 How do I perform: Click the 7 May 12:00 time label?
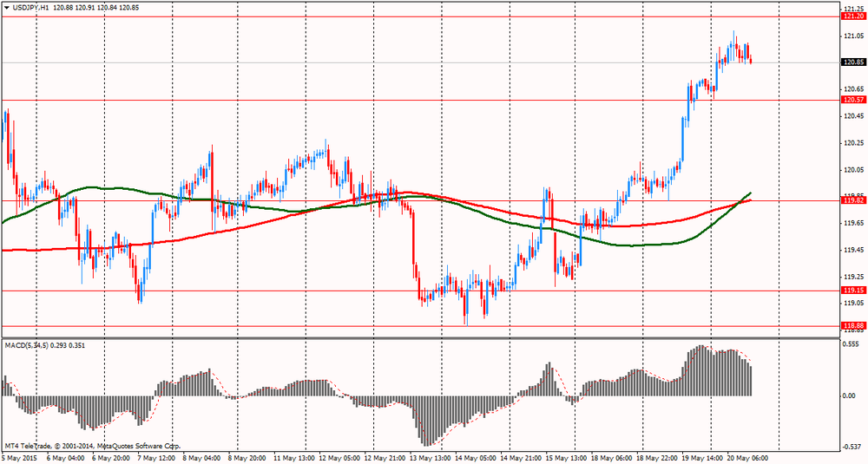pyautogui.click(x=155, y=459)
